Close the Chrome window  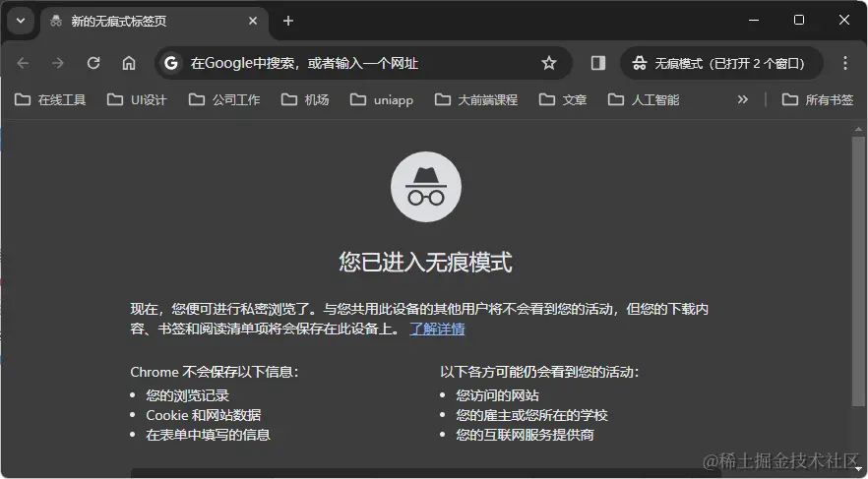(844, 20)
